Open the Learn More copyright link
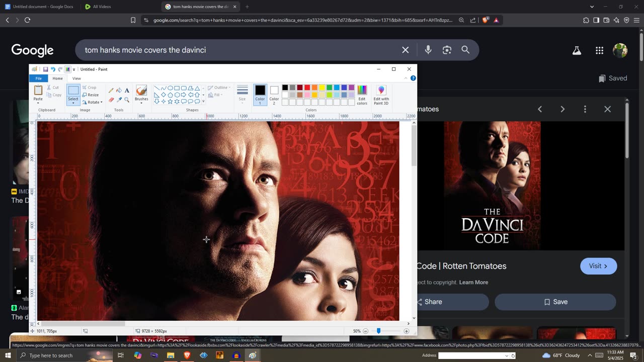 pos(473,282)
